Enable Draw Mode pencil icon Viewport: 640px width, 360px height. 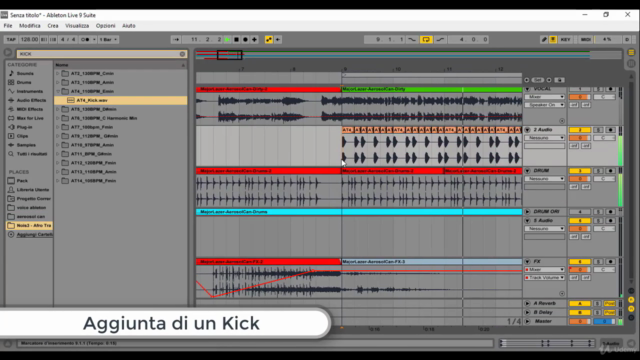tap(544, 40)
